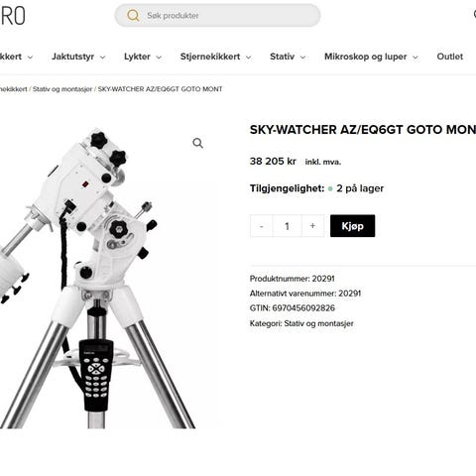Expand the Mikroskop og luper chevron
The width and height of the screenshot is (476, 476).
point(416,58)
